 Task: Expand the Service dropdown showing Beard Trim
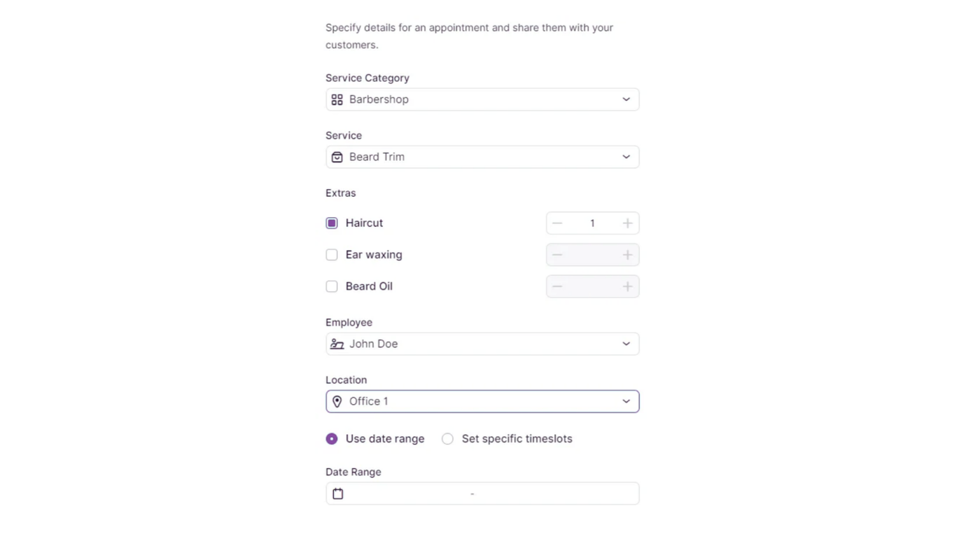pos(626,157)
